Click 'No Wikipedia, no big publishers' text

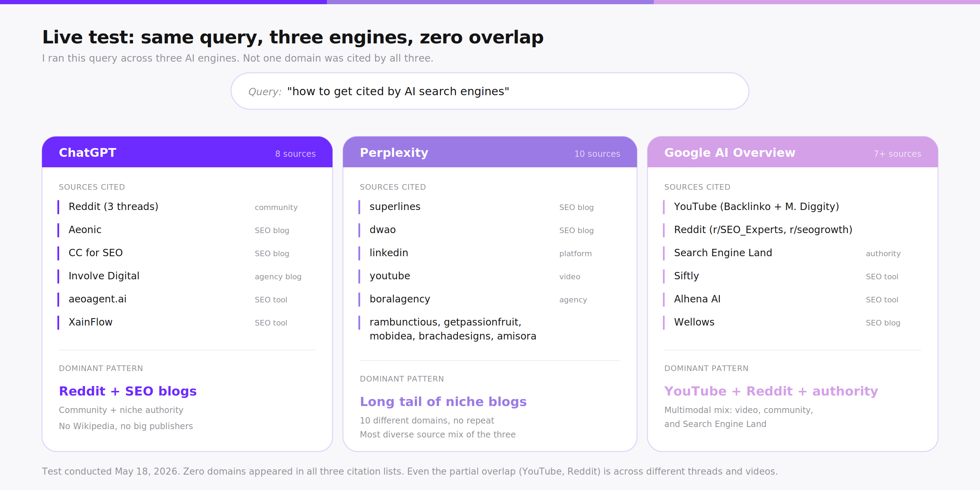[x=126, y=426]
